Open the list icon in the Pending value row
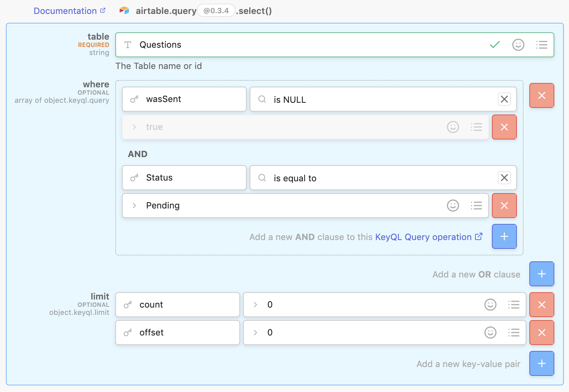The height and width of the screenshot is (392, 569). tap(476, 206)
